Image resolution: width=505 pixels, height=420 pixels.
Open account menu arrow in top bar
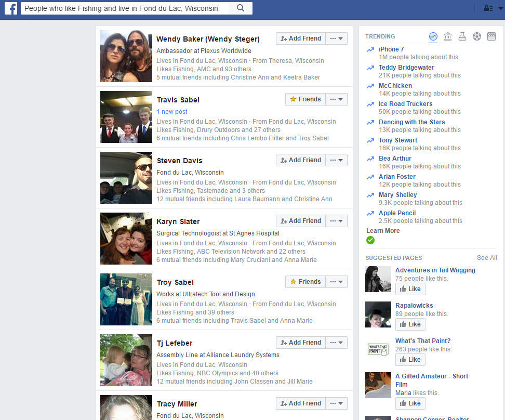click(x=501, y=8)
